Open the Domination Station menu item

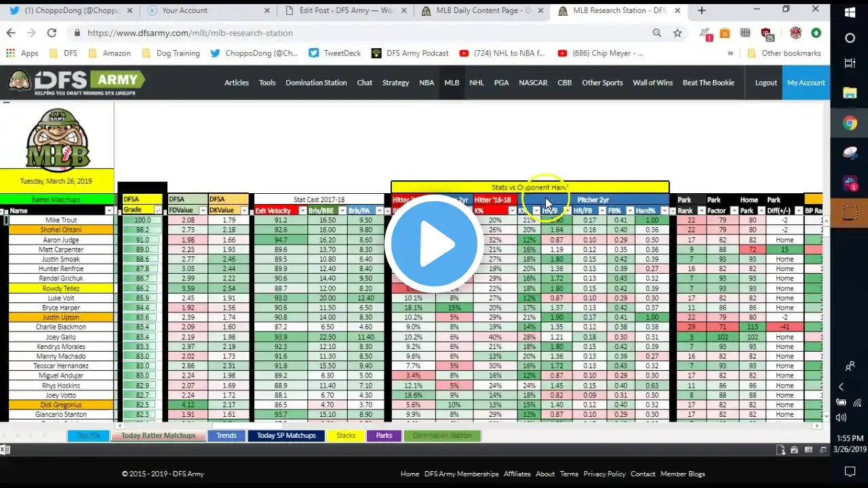[316, 83]
